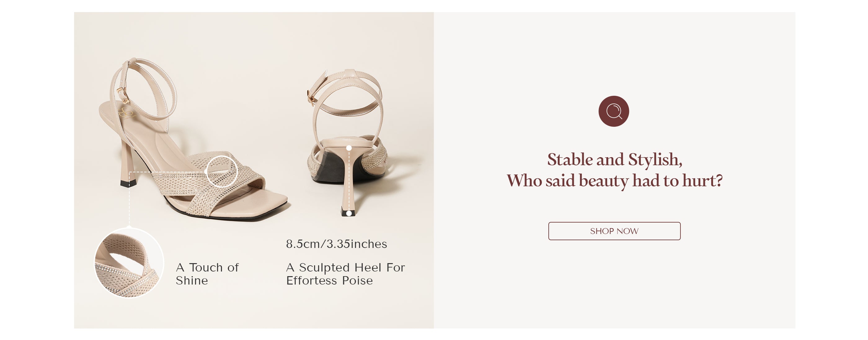
Task: Click the gold buckle on the rear-view sandal
Action: [310, 96]
